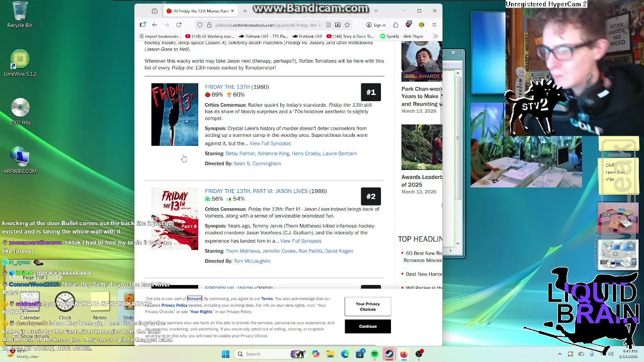View Full Synopsis for Friday the 13th 1980

tap(270, 143)
